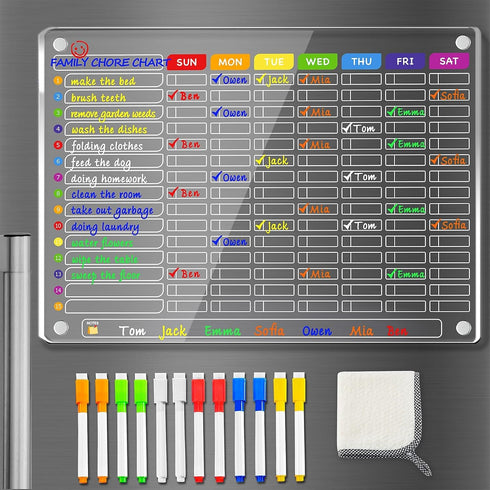The height and width of the screenshot is (490, 490).
Task: Select number 3 circle beside remove garden weeds
Action: point(58,113)
